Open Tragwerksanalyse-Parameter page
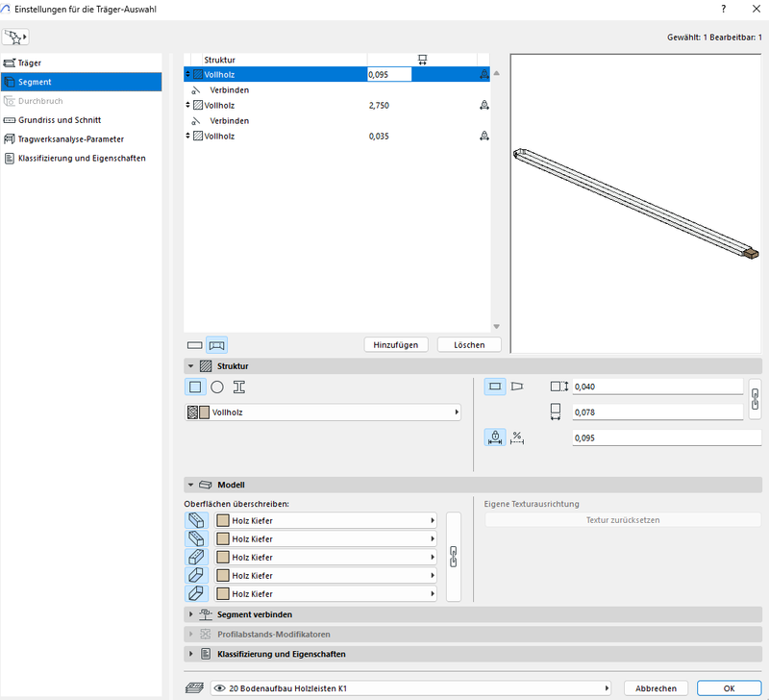 82,139
